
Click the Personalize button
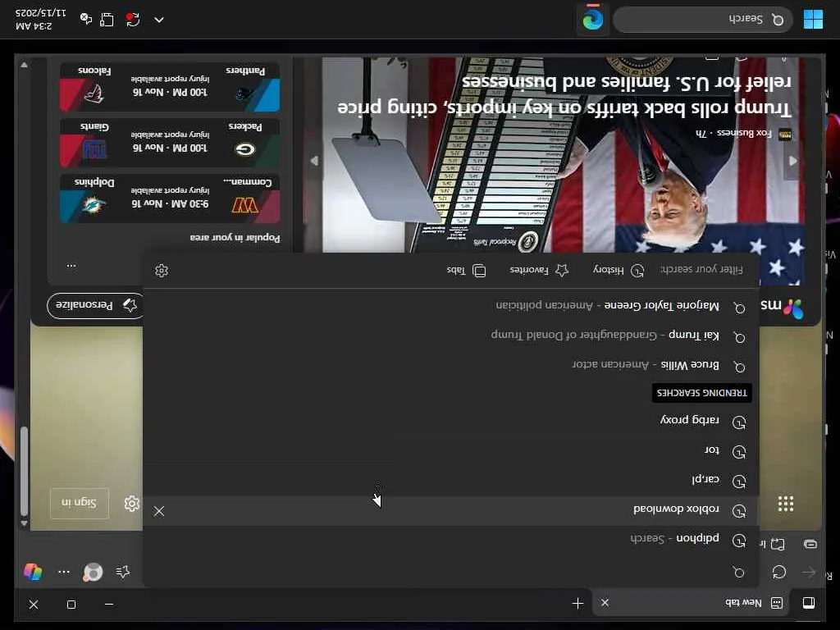point(95,305)
